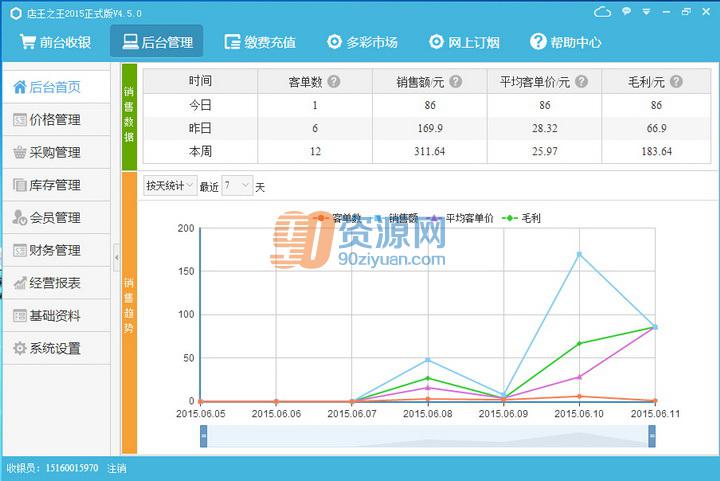Click the 今日 row label
The image size is (720, 481).
(200, 105)
